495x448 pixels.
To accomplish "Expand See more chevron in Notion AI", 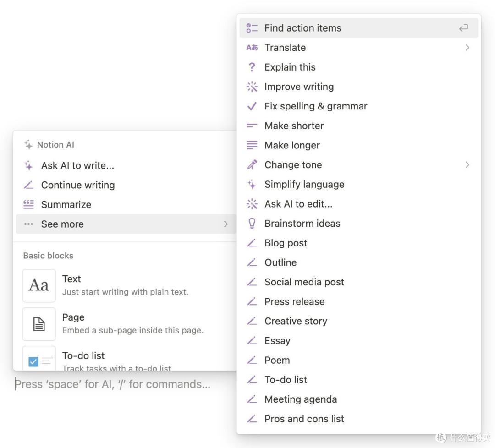I will pyautogui.click(x=225, y=224).
